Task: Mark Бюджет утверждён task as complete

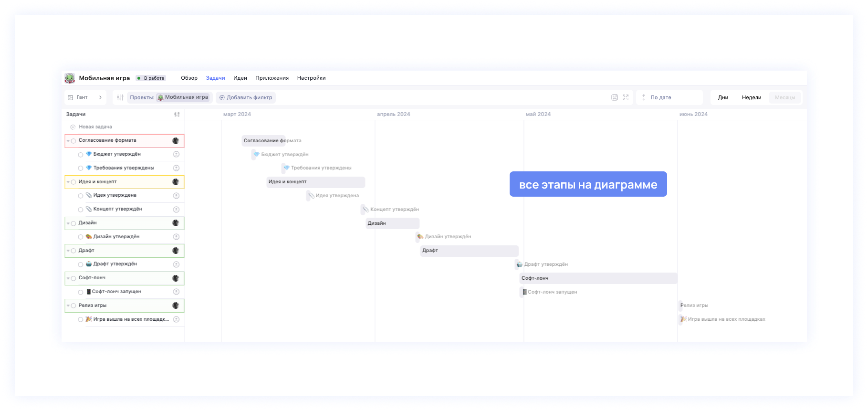Action: pos(81,155)
